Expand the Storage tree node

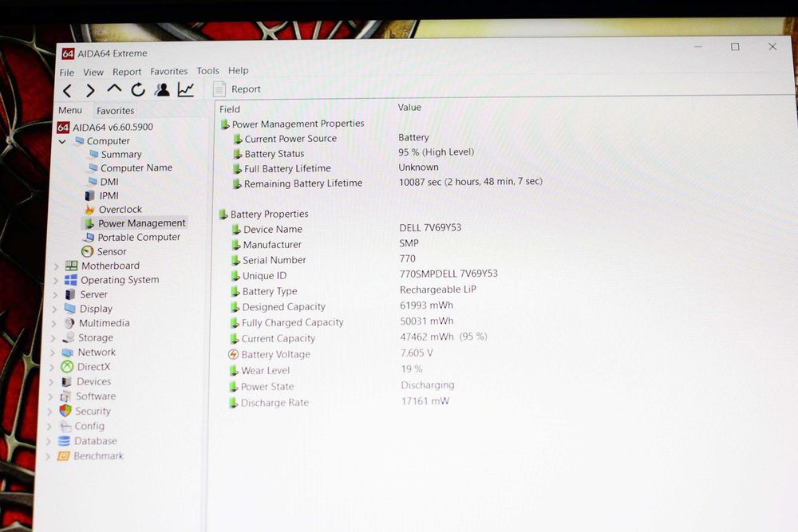53,338
